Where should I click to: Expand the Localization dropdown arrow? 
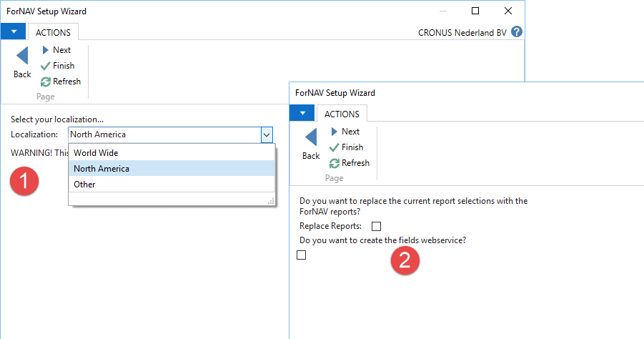click(267, 134)
